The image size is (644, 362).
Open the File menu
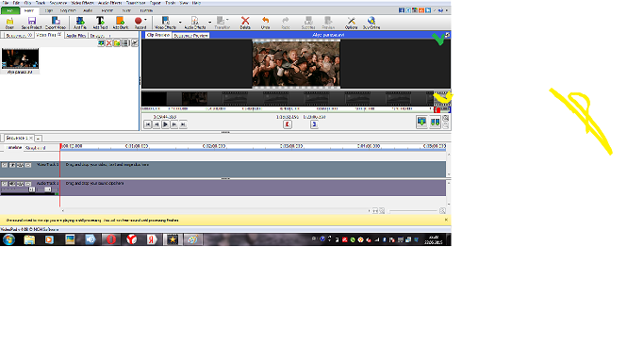(x=6, y=3)
